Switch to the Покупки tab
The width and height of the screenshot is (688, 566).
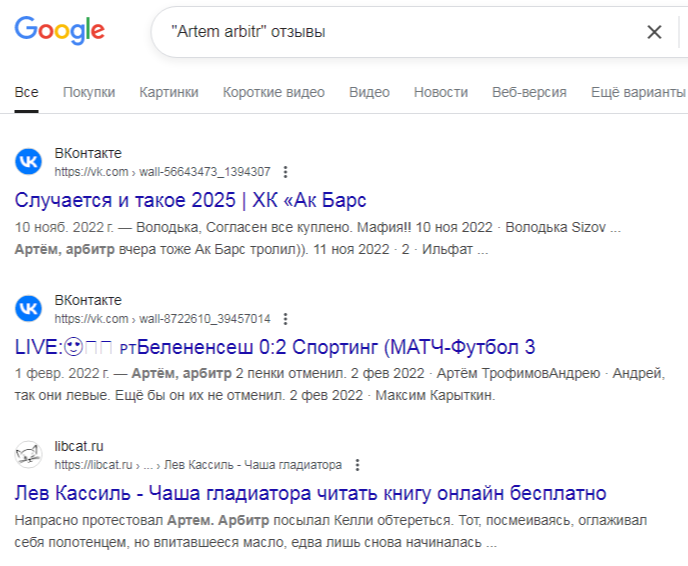click(89, 92)
